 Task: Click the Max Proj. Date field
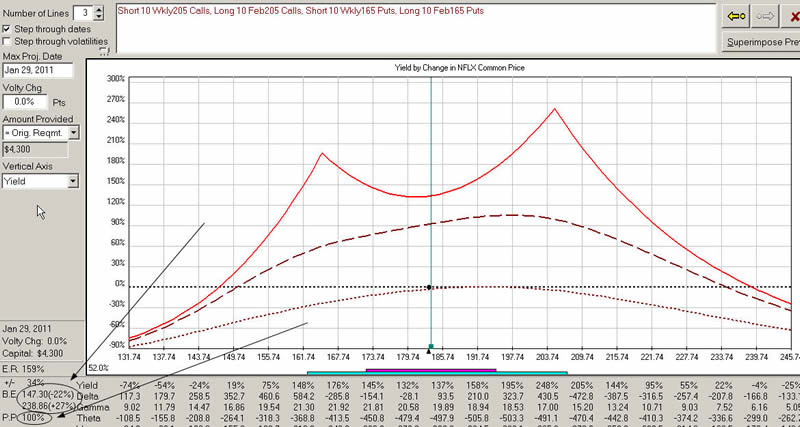click(x=36, y=71)
